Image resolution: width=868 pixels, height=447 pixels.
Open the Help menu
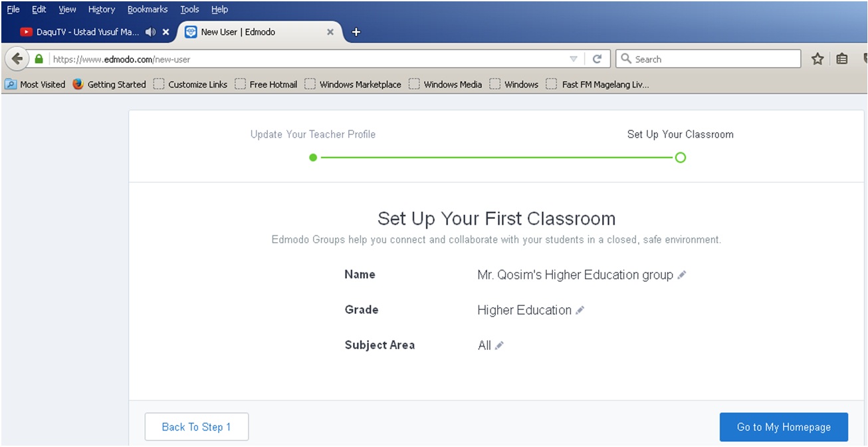[219, 9]
